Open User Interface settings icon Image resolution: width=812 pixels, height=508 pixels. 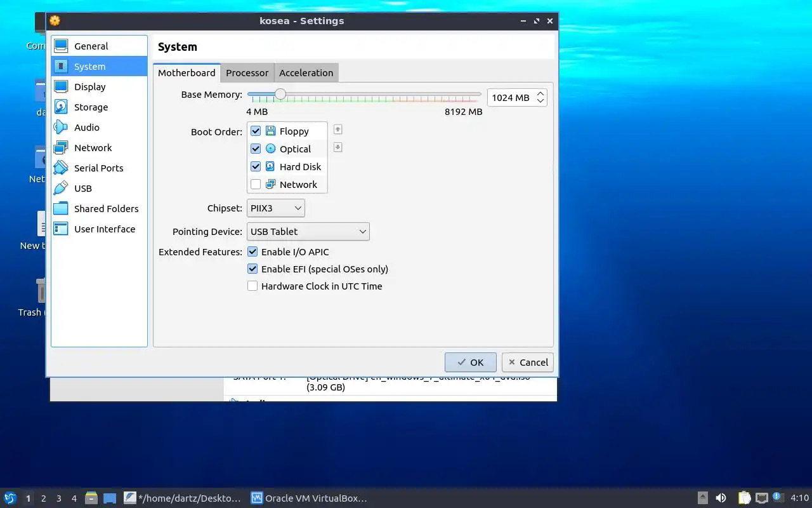point(61,229)
